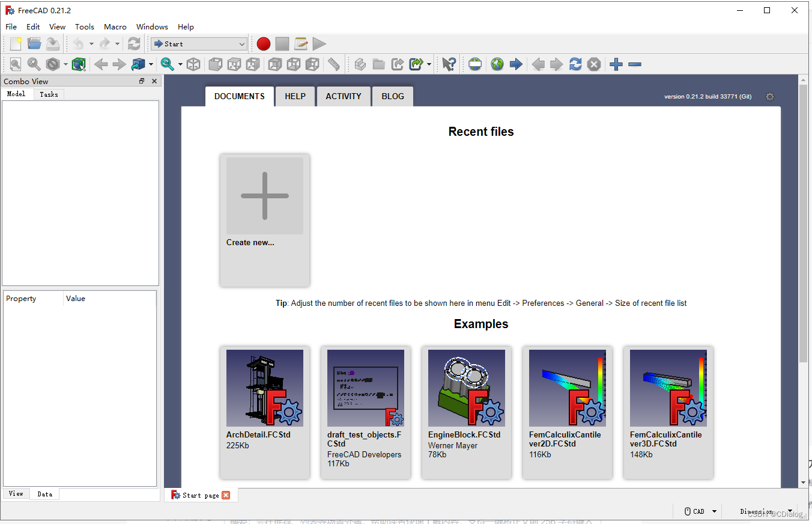Click the Zoom teal magnifier icon
The width and height of the screenshot is (812, 524).
pos(168,64)
